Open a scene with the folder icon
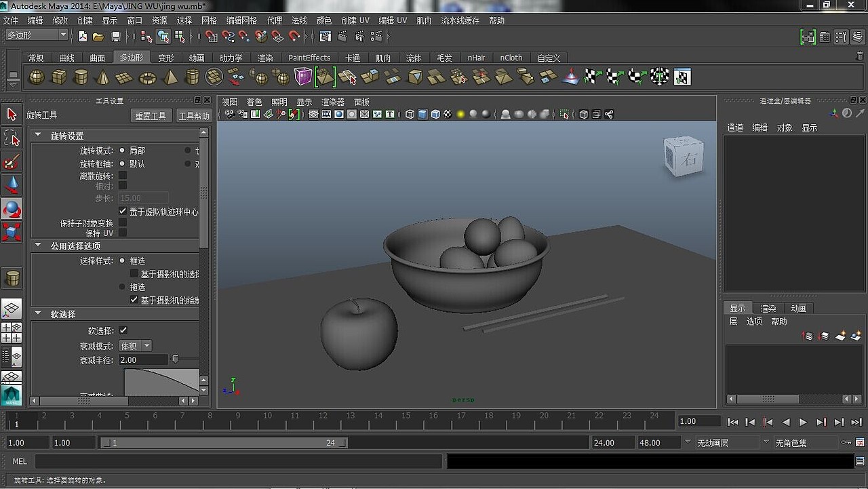The height and width of the screenshot is (489, 868). (x=98, y=36)
